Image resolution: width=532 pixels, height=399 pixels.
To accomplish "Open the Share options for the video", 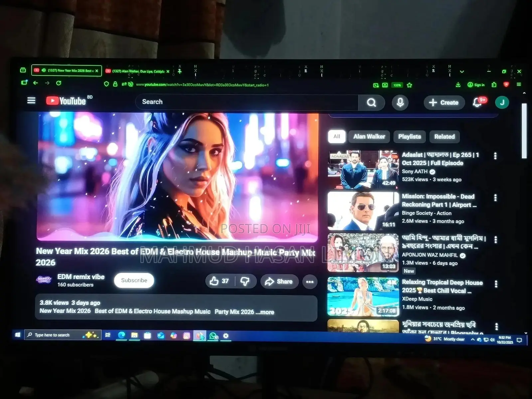I will pos(279,281).
